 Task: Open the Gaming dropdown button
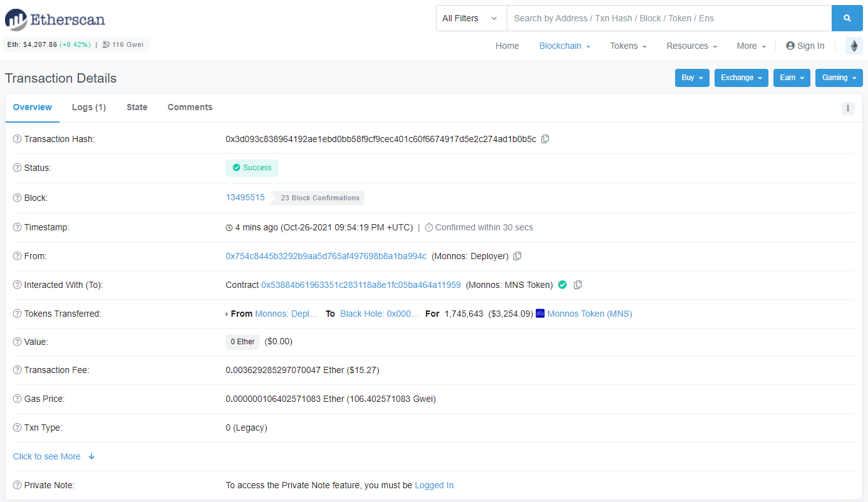[x=839, y=78]
